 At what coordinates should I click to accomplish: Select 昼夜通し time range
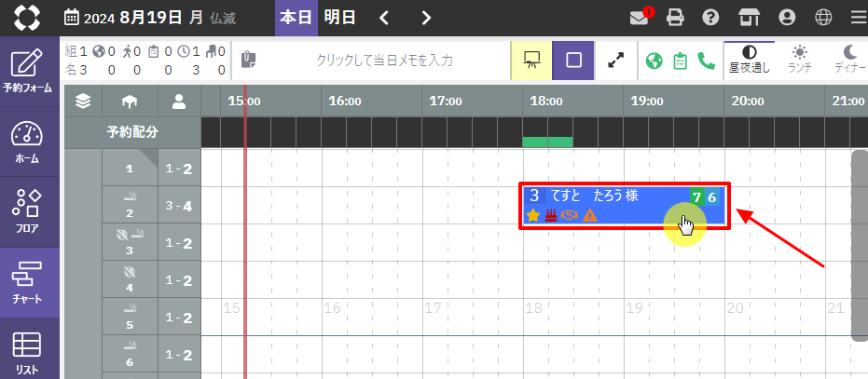750,61
